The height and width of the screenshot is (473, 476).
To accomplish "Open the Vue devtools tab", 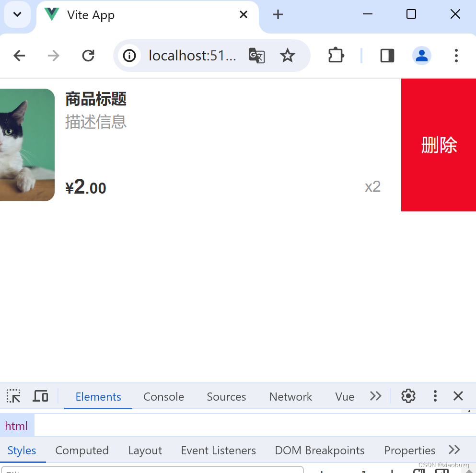I will pyautogui.click(x=344, y=396).
